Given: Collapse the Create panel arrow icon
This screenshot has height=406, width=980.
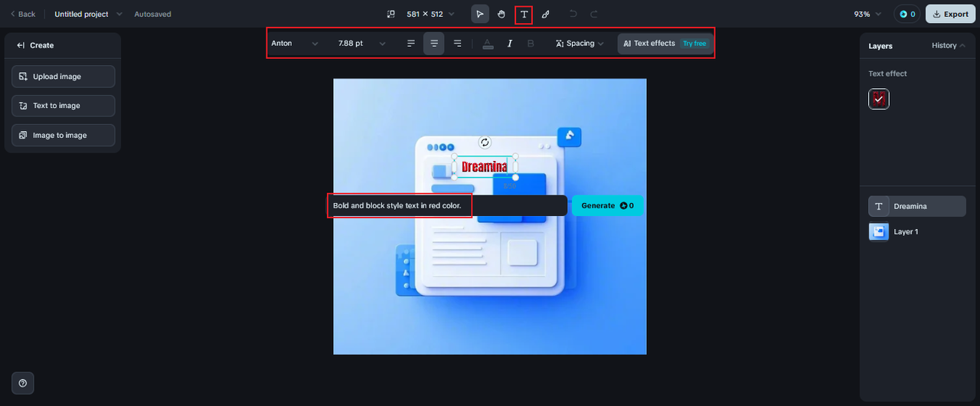Looking at the screenshot, I should click(x=21, y=45).
